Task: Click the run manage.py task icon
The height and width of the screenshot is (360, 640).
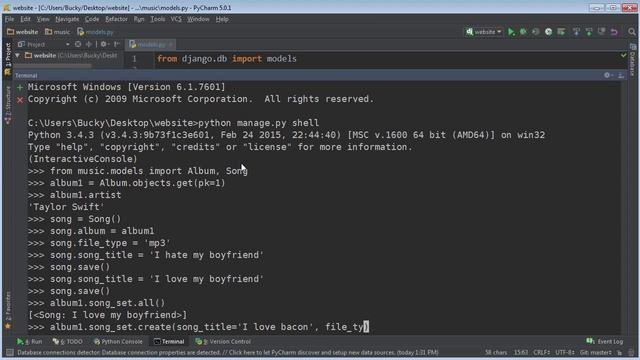Action: pos(561,32)
